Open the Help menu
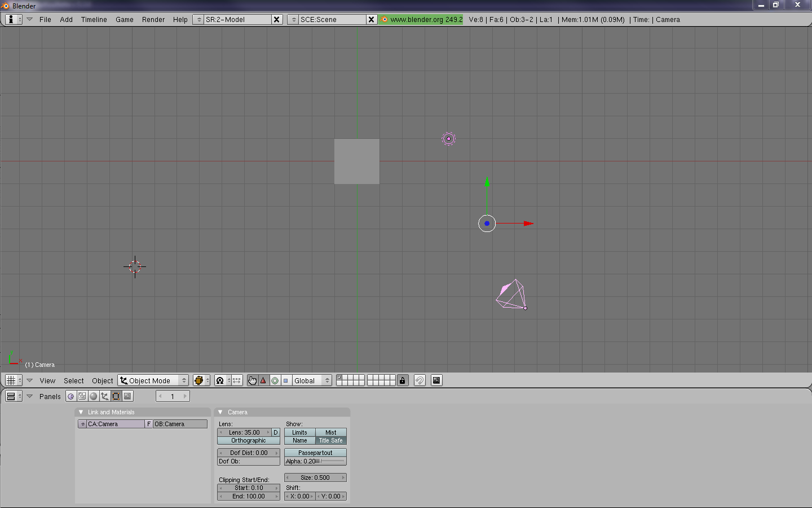 (180, 19)
